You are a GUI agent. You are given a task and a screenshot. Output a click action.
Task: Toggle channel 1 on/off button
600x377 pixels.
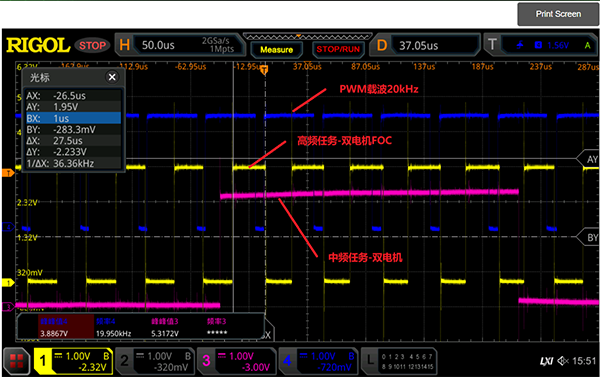(x=42, y=361)
